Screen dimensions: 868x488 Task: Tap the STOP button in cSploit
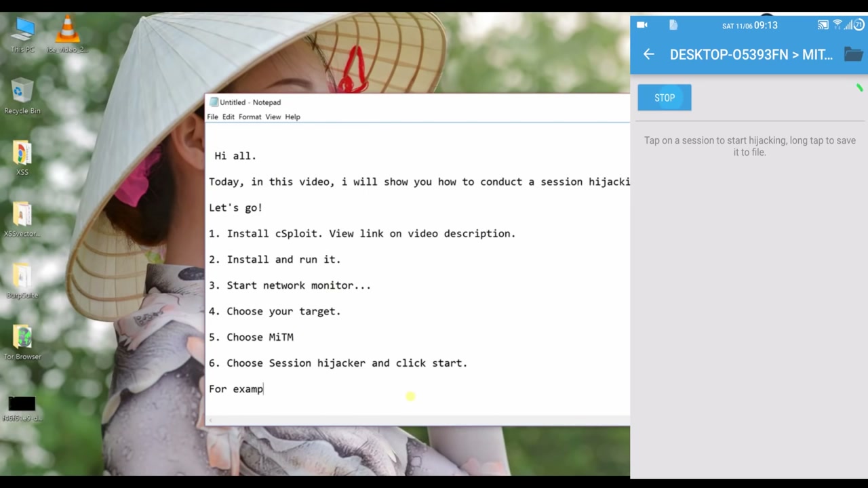pyautogui.click(x=665, y=98)
